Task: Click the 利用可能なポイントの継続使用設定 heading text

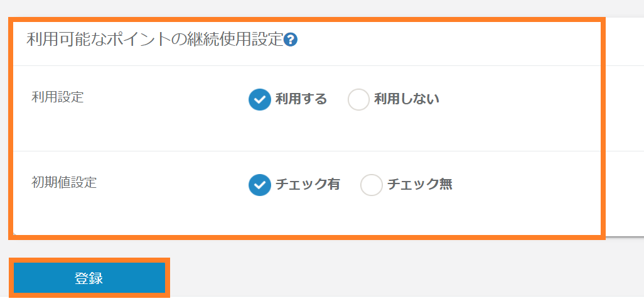Action: (155, 40)
